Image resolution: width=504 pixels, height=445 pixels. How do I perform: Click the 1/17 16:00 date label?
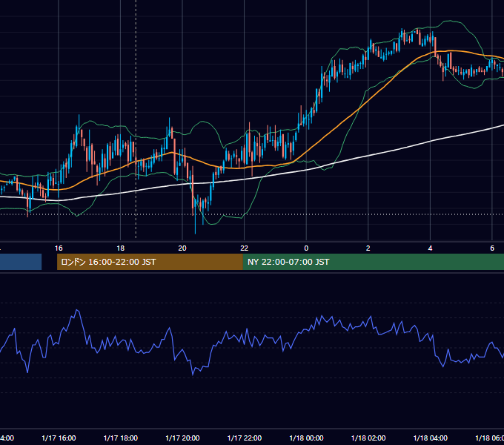pyautogui.click(x=59, y=438)
